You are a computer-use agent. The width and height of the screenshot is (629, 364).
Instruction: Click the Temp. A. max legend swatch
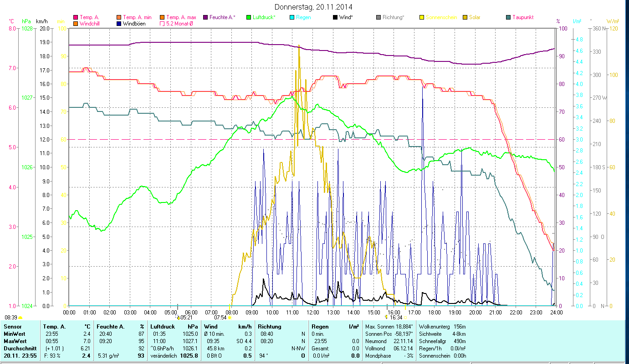pyautogui.click(x=163, y=18)
